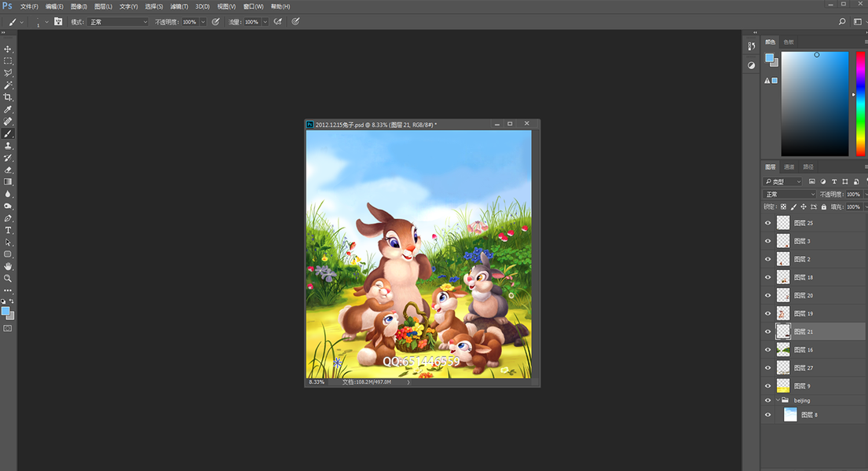Select the Lasso tool
Image resolution: width=868 pixels, height=471 pixels.
[x=8, y=73]
